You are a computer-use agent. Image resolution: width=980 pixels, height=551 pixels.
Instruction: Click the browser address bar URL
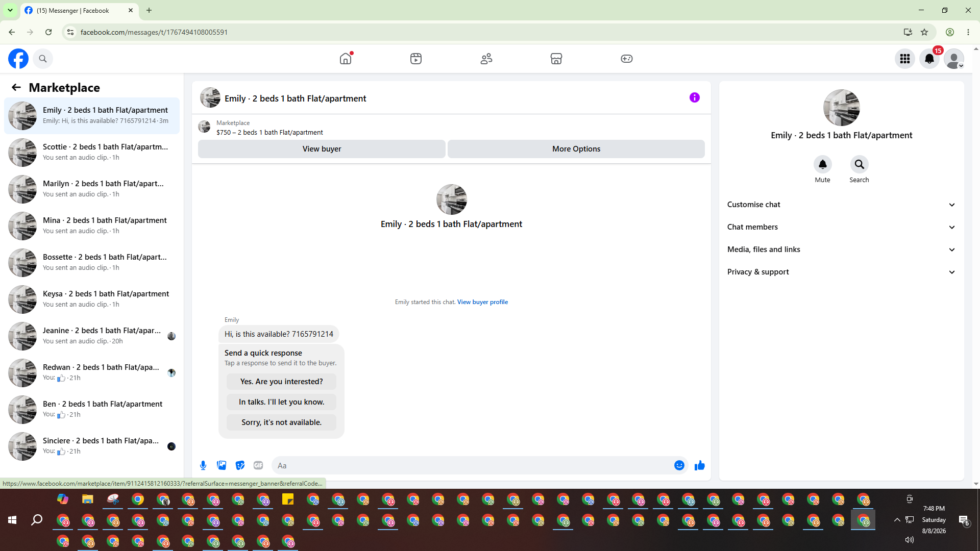[x=154, y=32]
